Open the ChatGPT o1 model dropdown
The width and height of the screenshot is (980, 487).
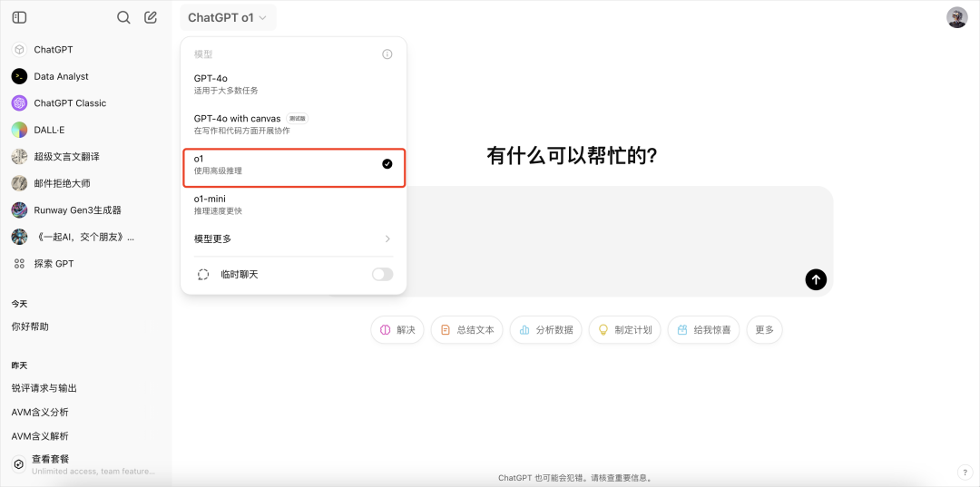pos(228,17)
